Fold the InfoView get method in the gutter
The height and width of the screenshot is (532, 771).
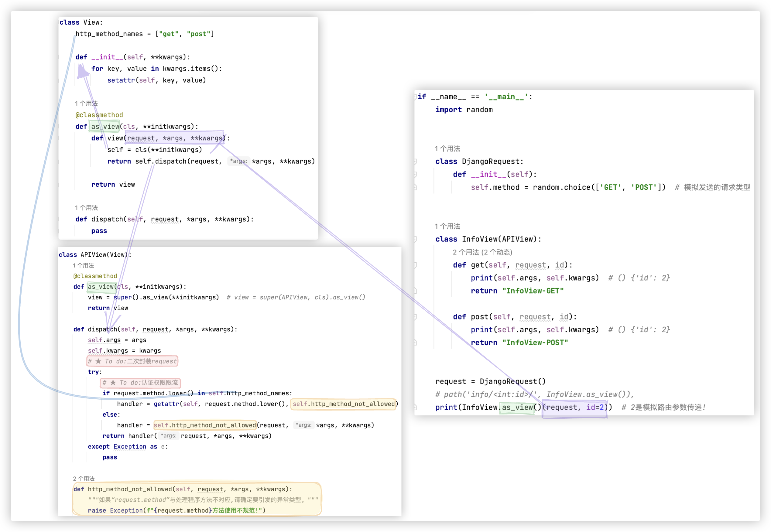coord(415,265)
